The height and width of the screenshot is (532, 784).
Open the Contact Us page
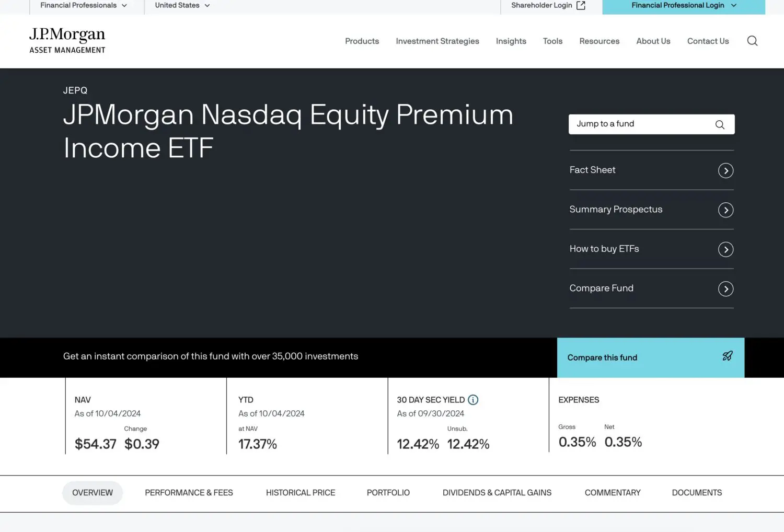pyautogui.click(x=708, y=41)
